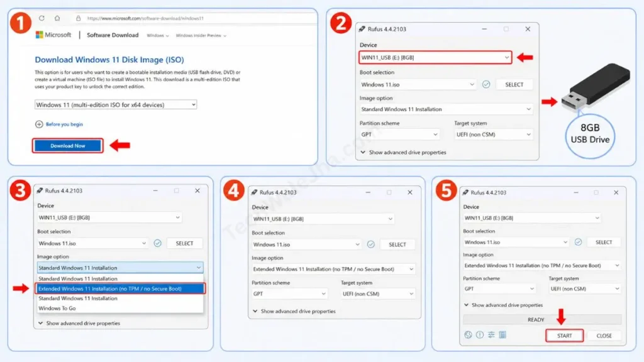
Task: Click the black USB flash drive picture
Action: click(596, 86)
